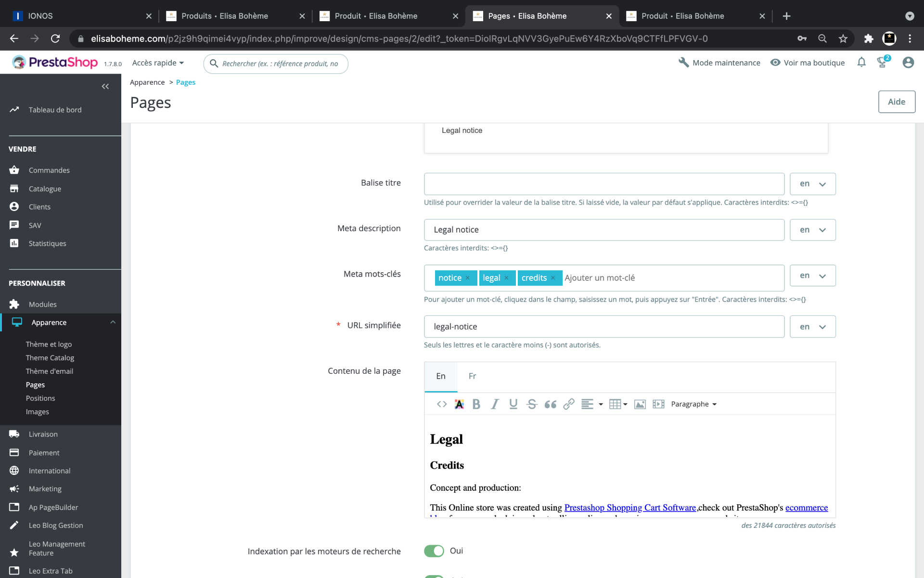Open notifications bell in header

click(x=861, y=63)
